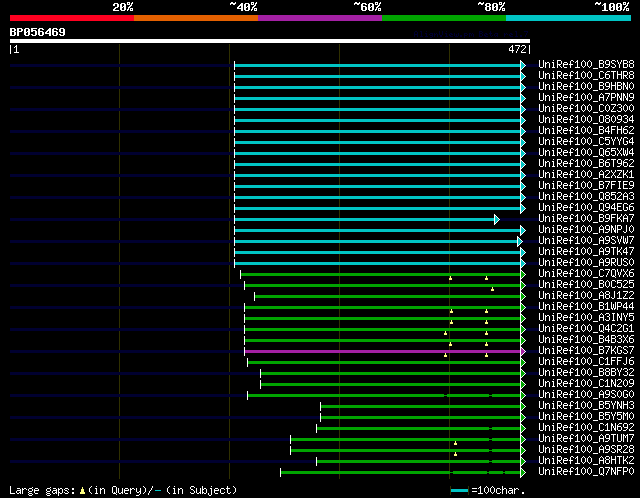Image resolution: width=640 pixels, height=498 pixels.
Task: Click the UniRef100_A9TUM7 label
Action: tap(586, 439)
